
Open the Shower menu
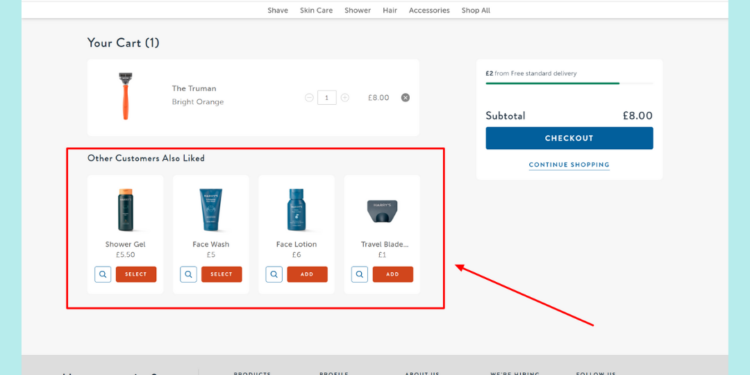coord(357,11)
